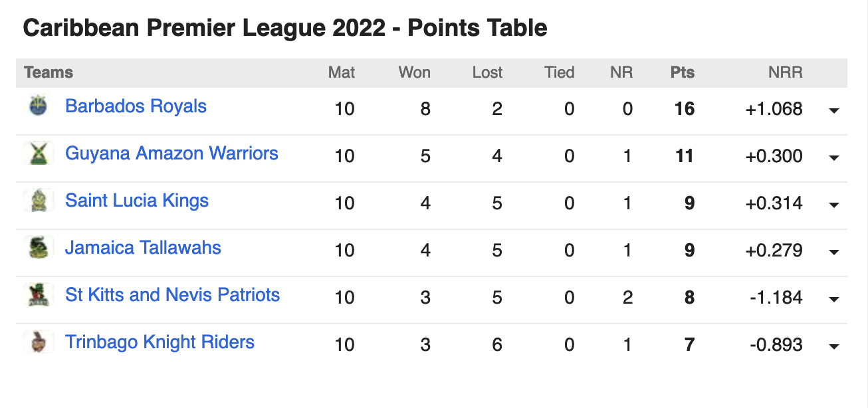Open the Barbados Royals team link

tap(136, 106)
